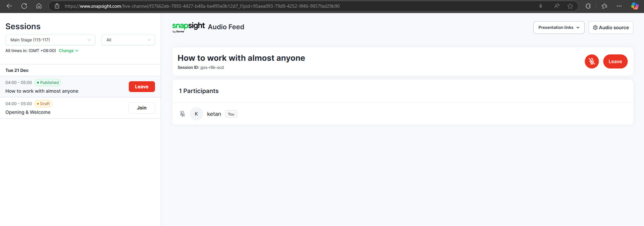644x226 pixels.
Task: Add page to favorites star icon
Action: pyautogui.click(x=570, y=6)
